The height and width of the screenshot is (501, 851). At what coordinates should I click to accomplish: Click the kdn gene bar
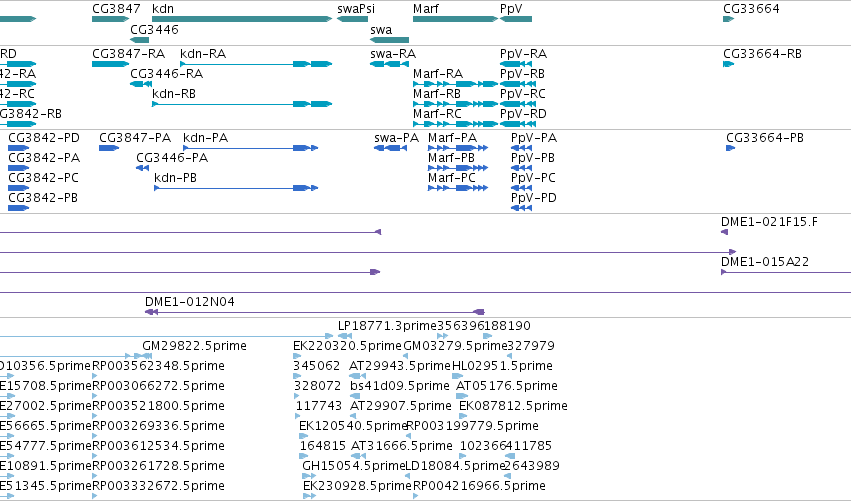[242, 19]
